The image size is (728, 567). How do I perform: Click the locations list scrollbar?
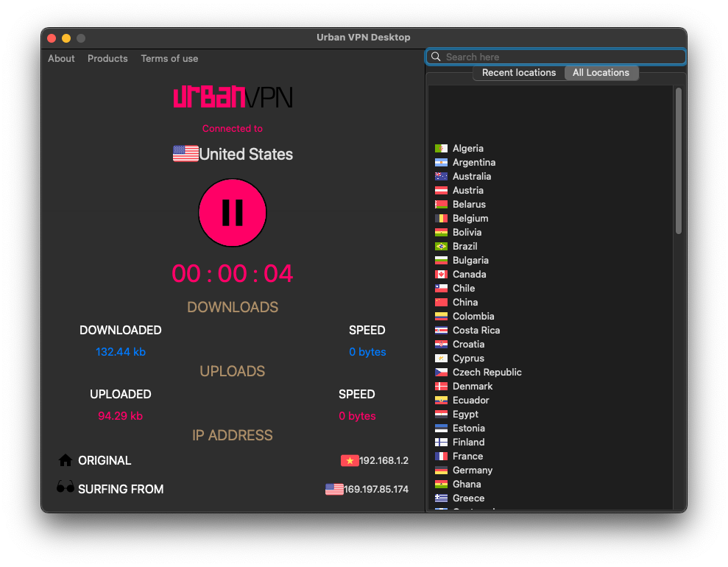point(679,161)
